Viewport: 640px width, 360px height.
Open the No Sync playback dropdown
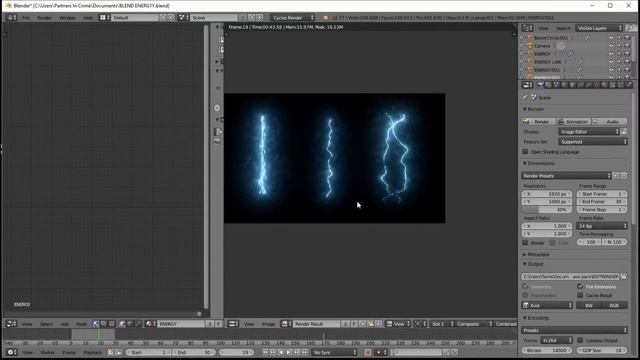pyautogui.click(x=334, y=352)
